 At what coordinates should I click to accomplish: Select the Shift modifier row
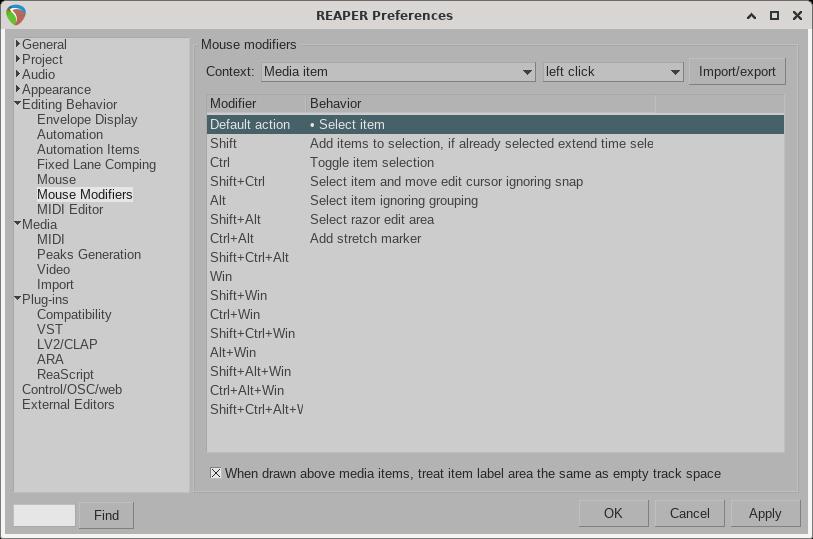(x=495, y=144)
